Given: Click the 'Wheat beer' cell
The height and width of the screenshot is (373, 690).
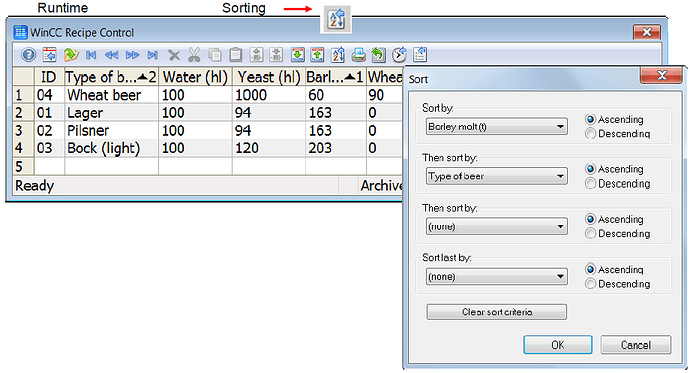Looking at the screenshot, I should click(x=111, y=95).
